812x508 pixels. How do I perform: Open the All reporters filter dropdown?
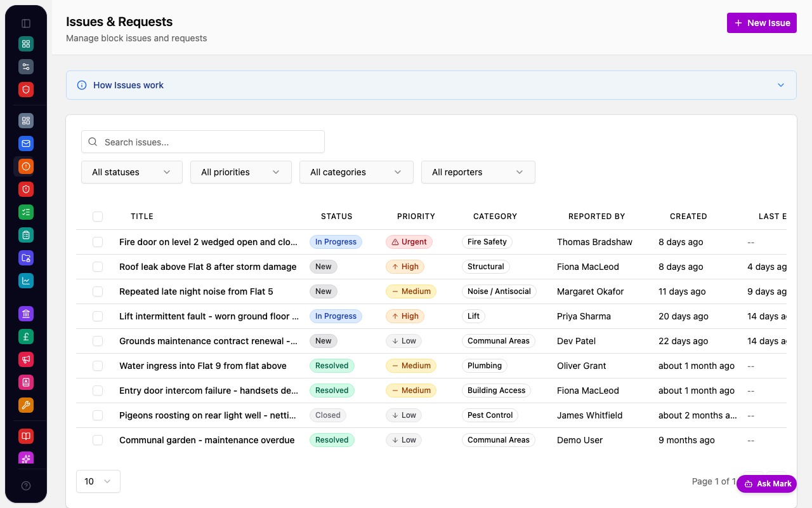[478, 172]
